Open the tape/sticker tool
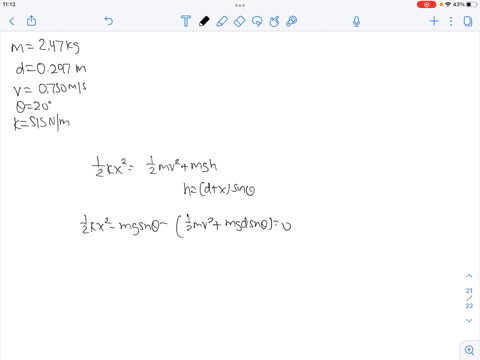This screenshot has width=480, height=360. (x=292, y=21)
